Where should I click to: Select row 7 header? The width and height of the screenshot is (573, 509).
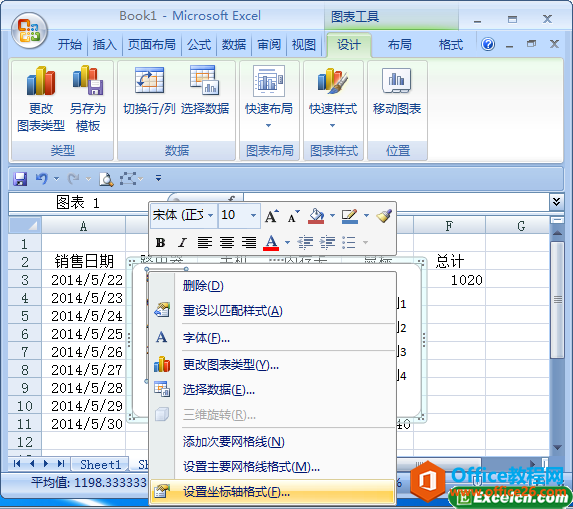[x=25, y=352]
